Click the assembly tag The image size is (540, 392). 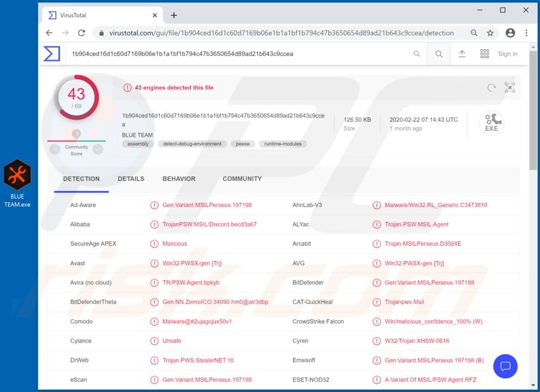[138, 144]
